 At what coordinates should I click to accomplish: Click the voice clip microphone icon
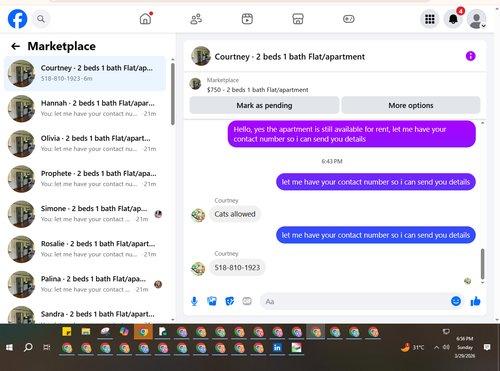194,301
